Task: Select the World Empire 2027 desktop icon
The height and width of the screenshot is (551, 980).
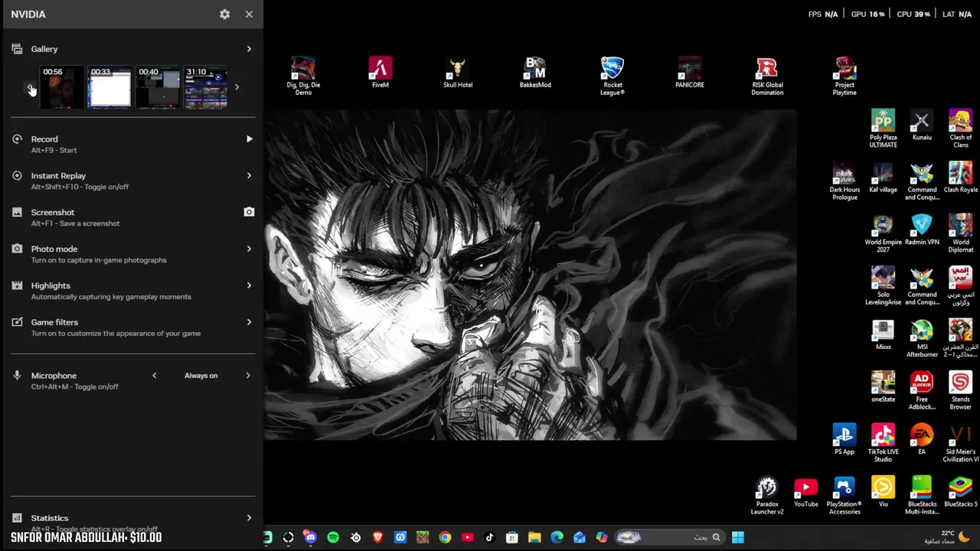Action: coord(883,233)
